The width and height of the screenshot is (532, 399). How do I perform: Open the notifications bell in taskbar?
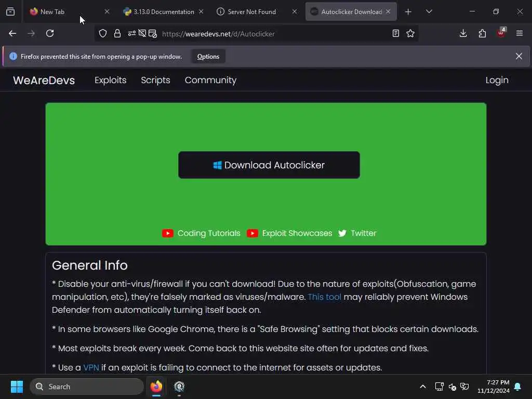[x=518, y=387]
